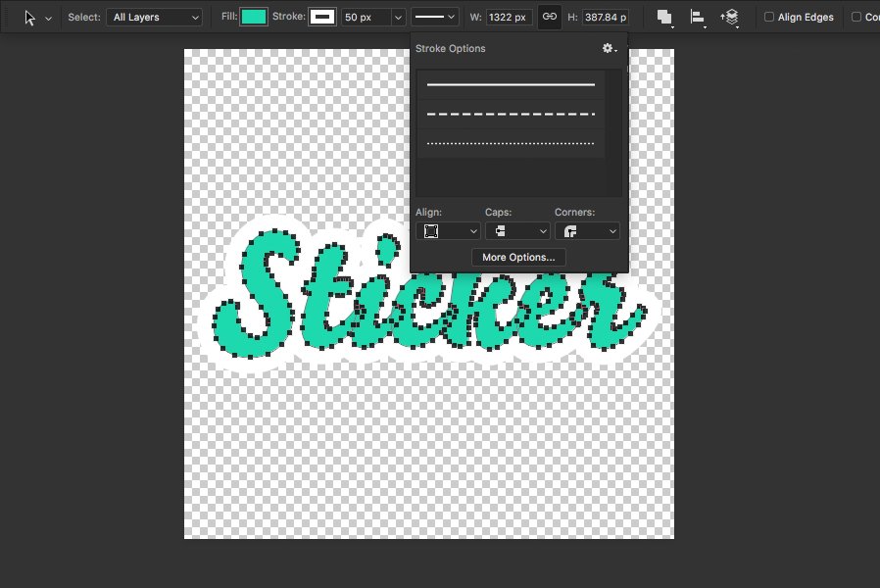Open the Path alignment icon
This screenshot has height=588, width=880.
pyautogui.click(x=697, y=18)
